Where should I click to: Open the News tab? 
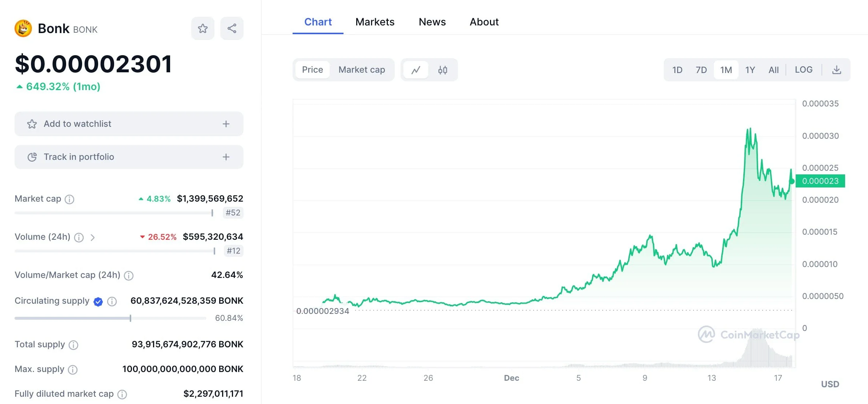(x=432, y=22)
